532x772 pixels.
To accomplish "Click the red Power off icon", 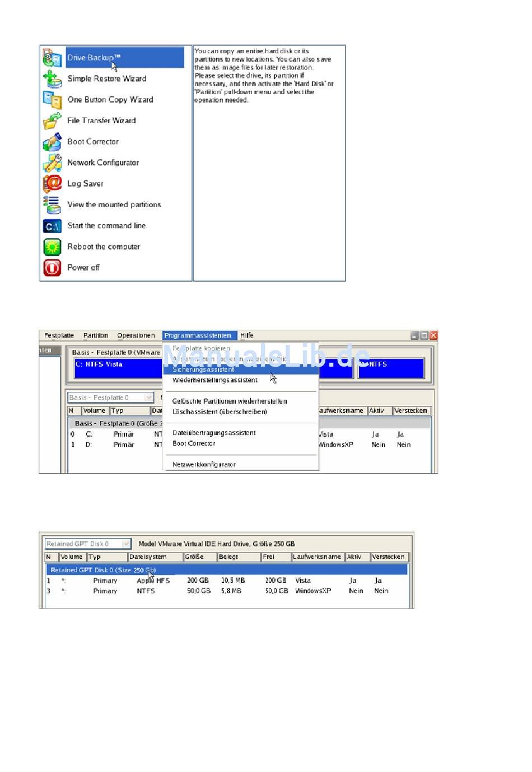I will [52, 268].
